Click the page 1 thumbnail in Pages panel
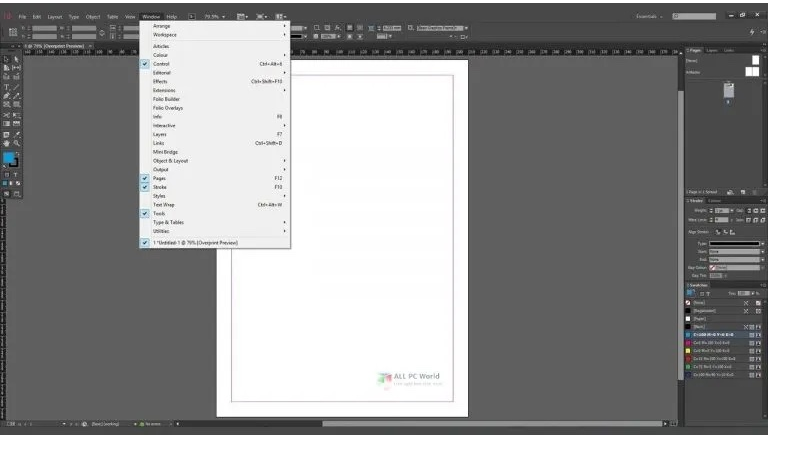Image resolution: width=793 pixels, height=451 pixels. coord(728,91)
